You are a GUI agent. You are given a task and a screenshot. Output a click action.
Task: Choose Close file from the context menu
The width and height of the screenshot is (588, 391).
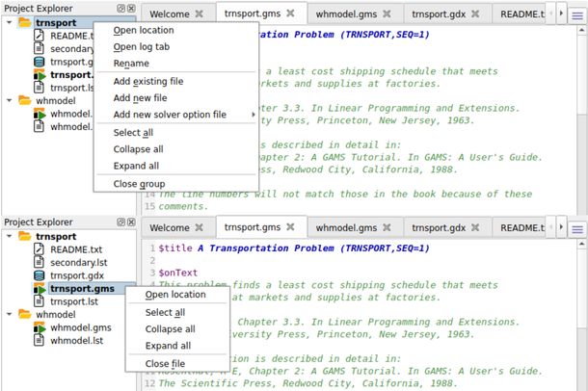(165, 363)
